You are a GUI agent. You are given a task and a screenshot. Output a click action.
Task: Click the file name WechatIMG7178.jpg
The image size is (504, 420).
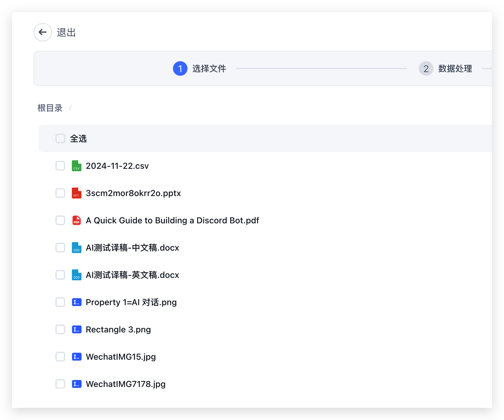point(125,384)
